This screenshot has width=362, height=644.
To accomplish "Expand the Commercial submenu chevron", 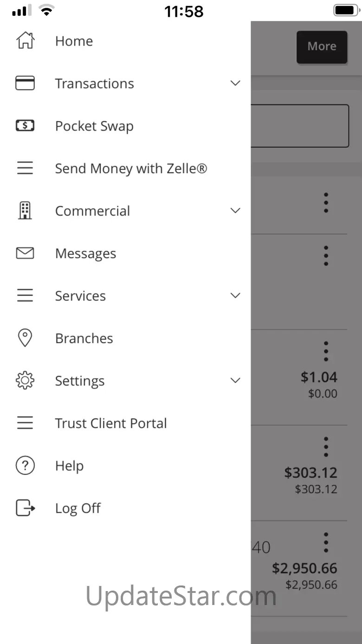I will point(235,211).
